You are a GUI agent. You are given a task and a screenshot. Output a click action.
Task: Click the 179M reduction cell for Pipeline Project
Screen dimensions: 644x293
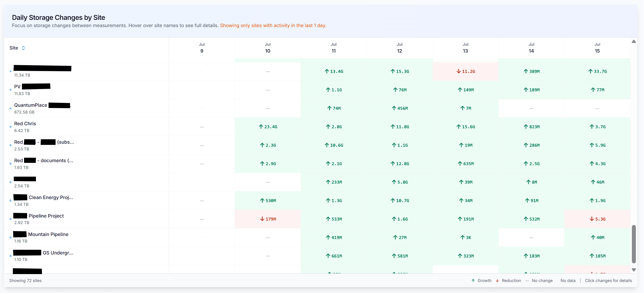pyautogui.click(x=268, y=219)
